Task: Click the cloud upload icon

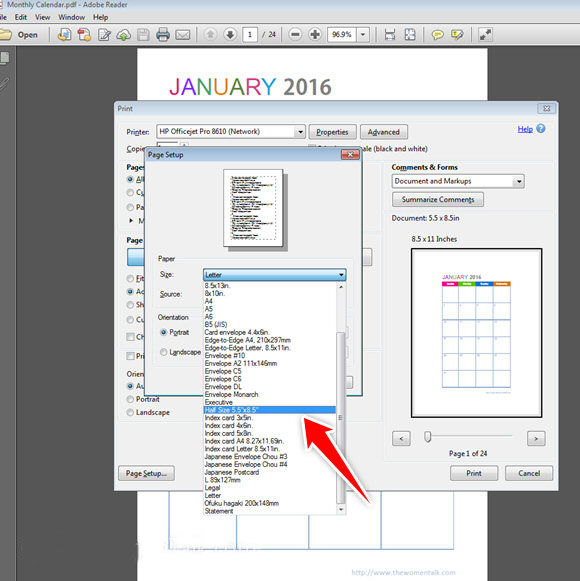Action: coord(124,35)
